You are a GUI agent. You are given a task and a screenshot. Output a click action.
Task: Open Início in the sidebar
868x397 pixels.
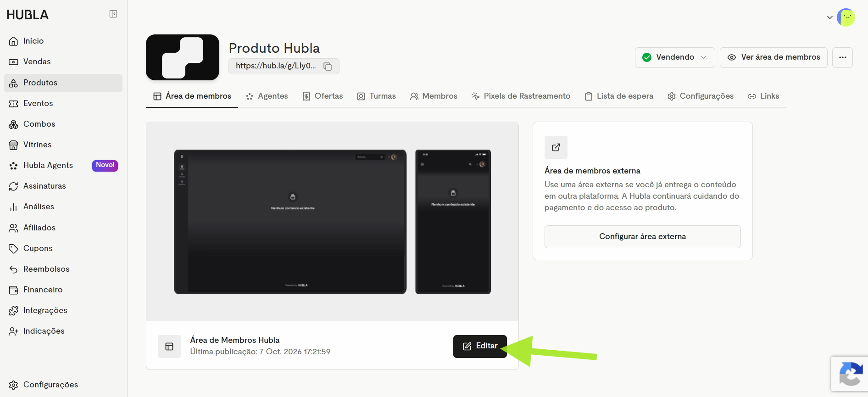point(63,41)
